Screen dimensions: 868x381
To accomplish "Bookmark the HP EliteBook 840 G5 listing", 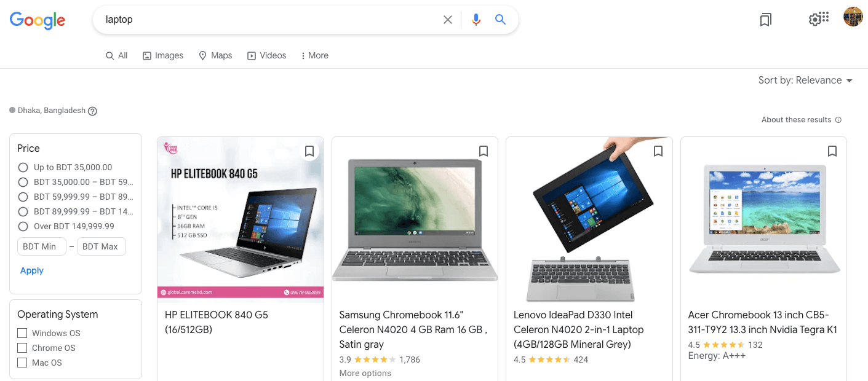I will click(x=309, y=151).
